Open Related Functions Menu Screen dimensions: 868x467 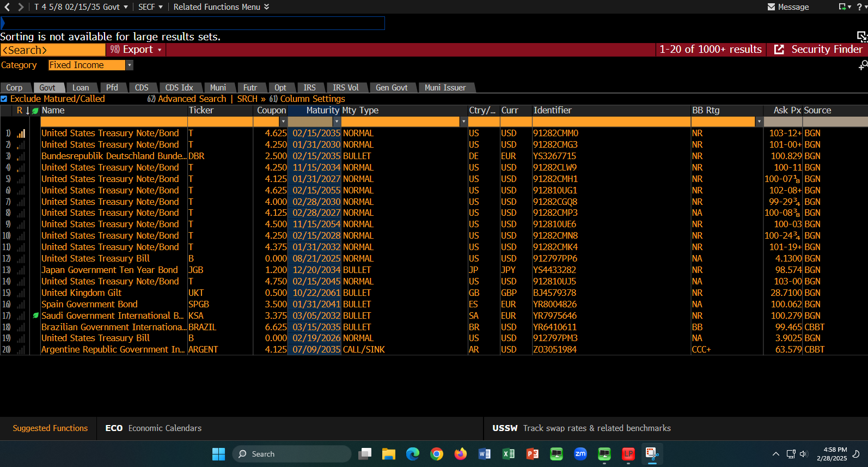coord(221,7)
